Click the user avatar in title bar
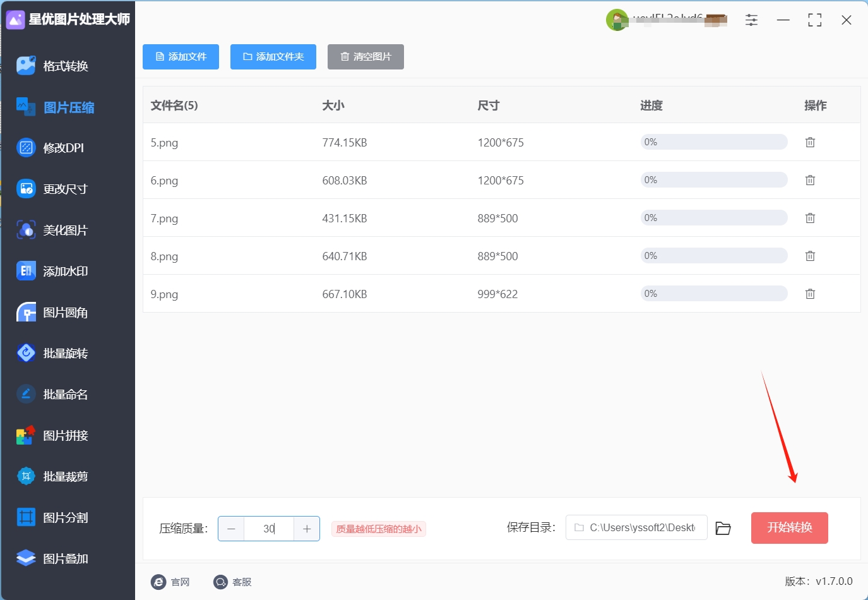Viewport: 868px width, 600px height. (617, 20)
